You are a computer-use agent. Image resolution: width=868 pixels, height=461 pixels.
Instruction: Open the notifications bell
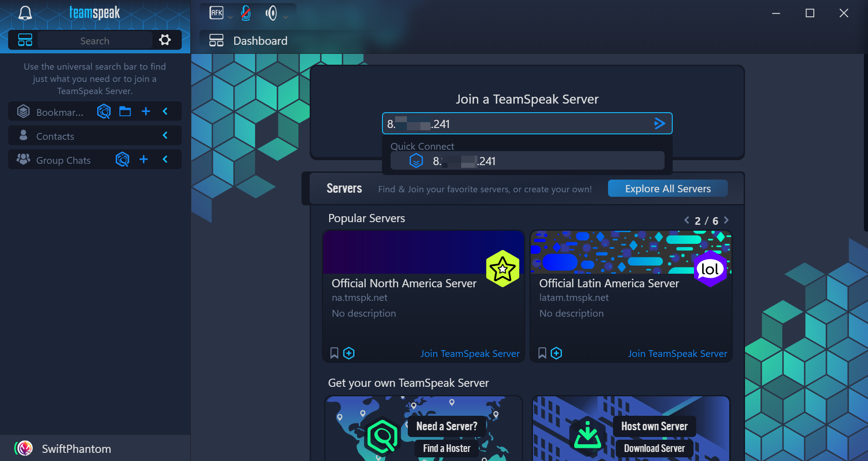25,13
